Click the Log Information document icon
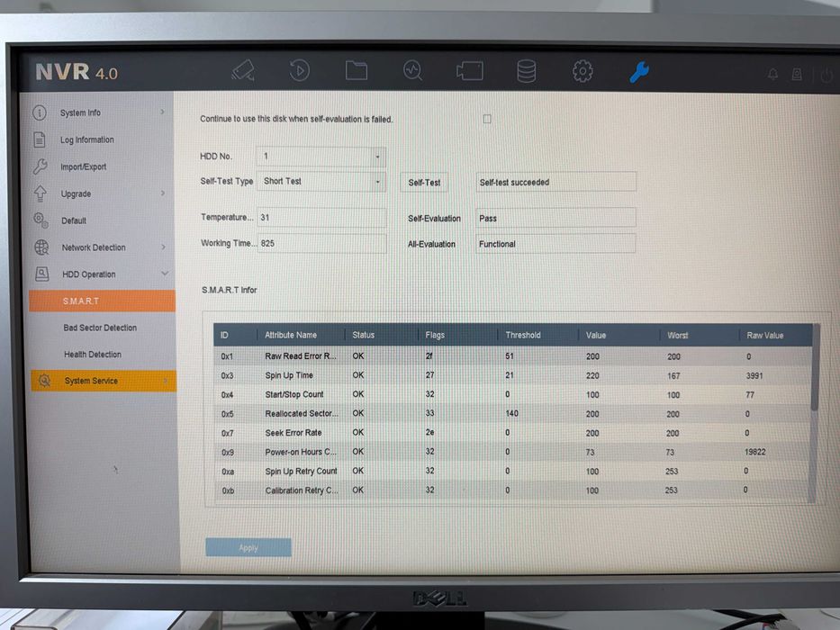This screenshot has width=840, height=630. pos(40,139)
